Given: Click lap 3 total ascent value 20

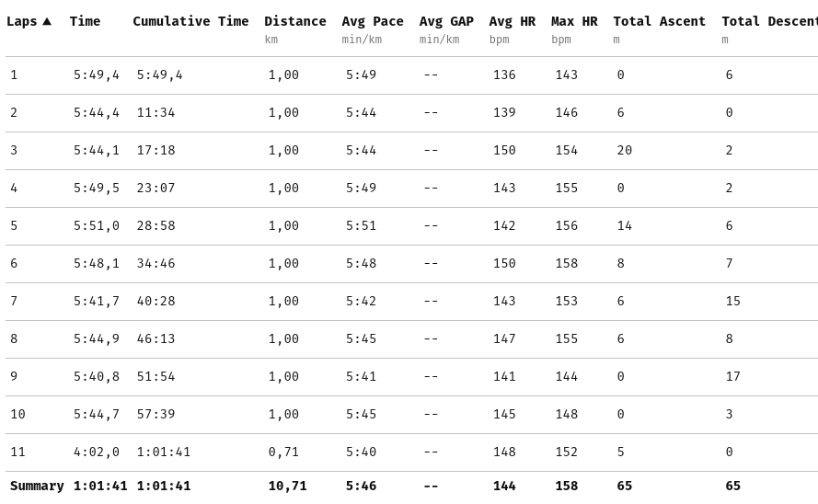Looking at the screenshot, I should [x=624, y=151].
